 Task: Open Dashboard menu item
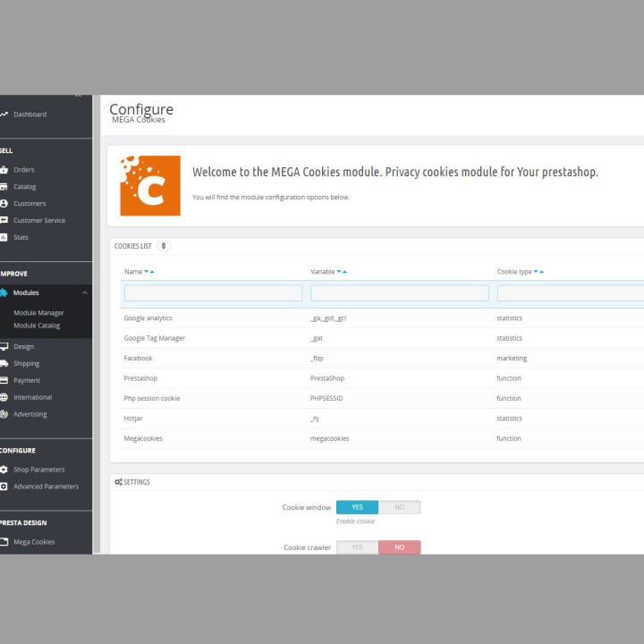click(x=30, y=114)
